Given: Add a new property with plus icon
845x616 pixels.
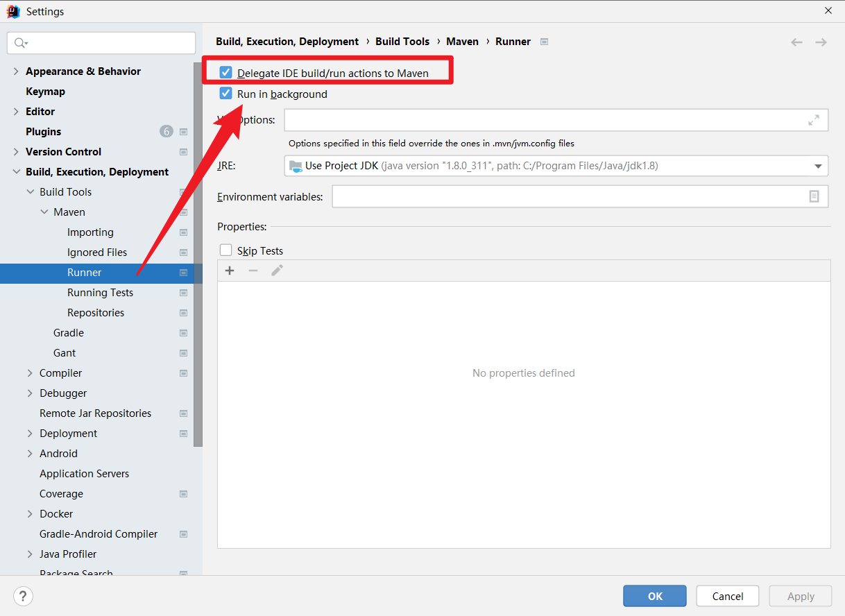Looking at the screenshot, I should pos(230,271).
